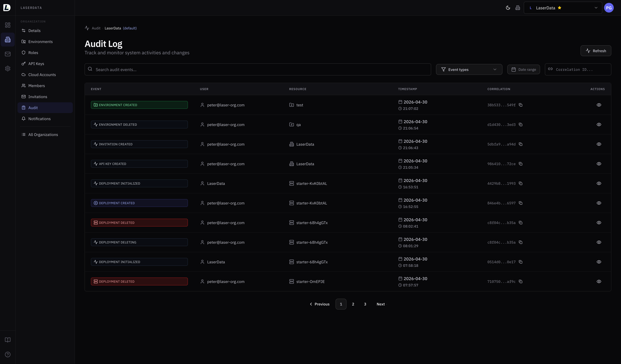621x364 pixels.
Task: Toggle dark mode moon icon
Action: click(x=508, y=8)
